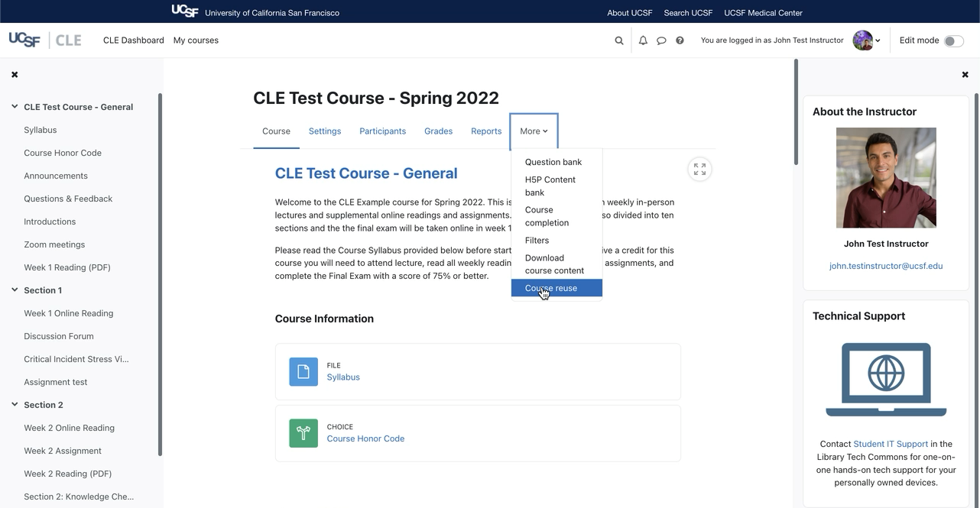Open the user avatar menu

click(x=867, y=40)
